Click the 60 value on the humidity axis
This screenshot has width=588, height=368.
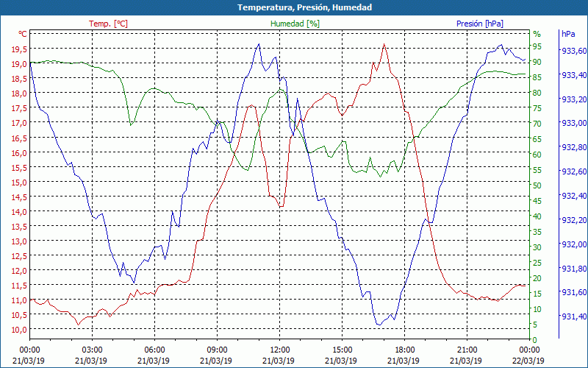pyautogui.click(x=537, y=155)
